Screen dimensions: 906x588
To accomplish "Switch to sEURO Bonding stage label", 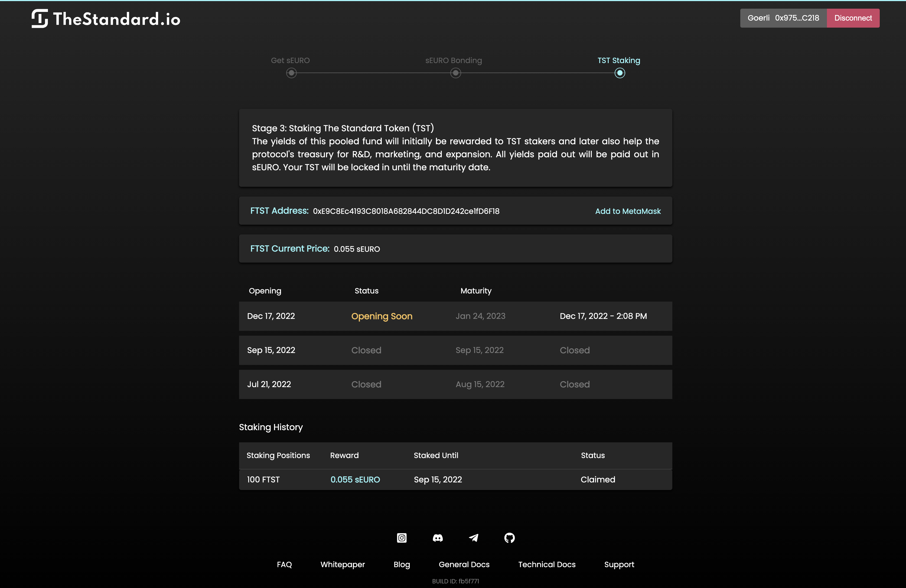I will [x=453, y=61].
